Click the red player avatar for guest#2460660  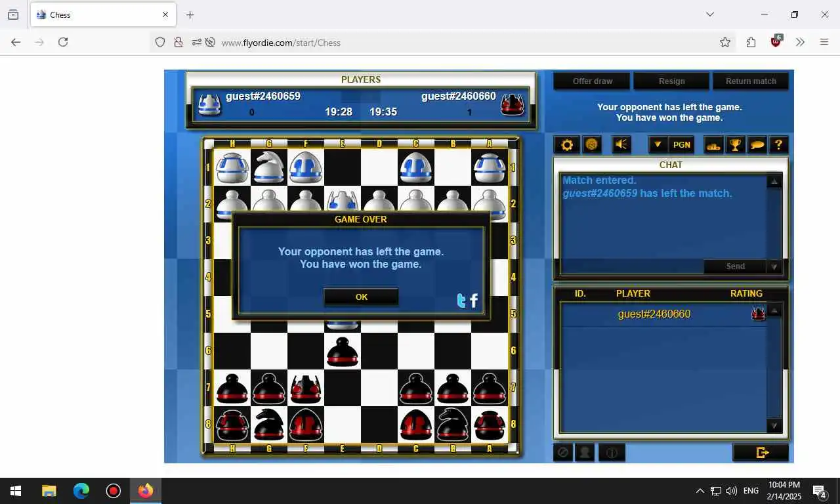click(513, 104)
